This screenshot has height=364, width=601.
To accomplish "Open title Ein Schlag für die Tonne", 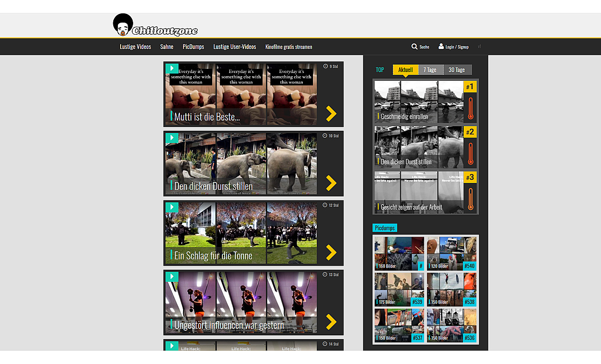I will tap(213, 255).
